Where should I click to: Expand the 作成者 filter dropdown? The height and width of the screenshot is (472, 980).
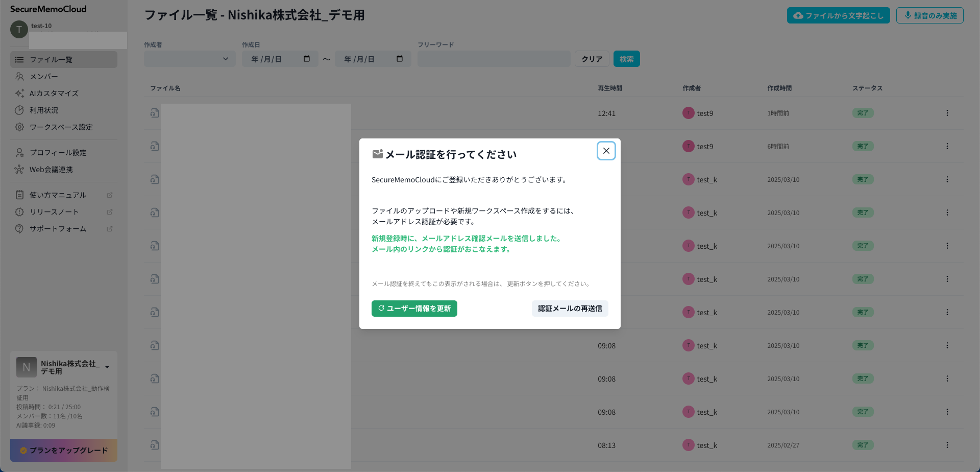pos(189,59)
